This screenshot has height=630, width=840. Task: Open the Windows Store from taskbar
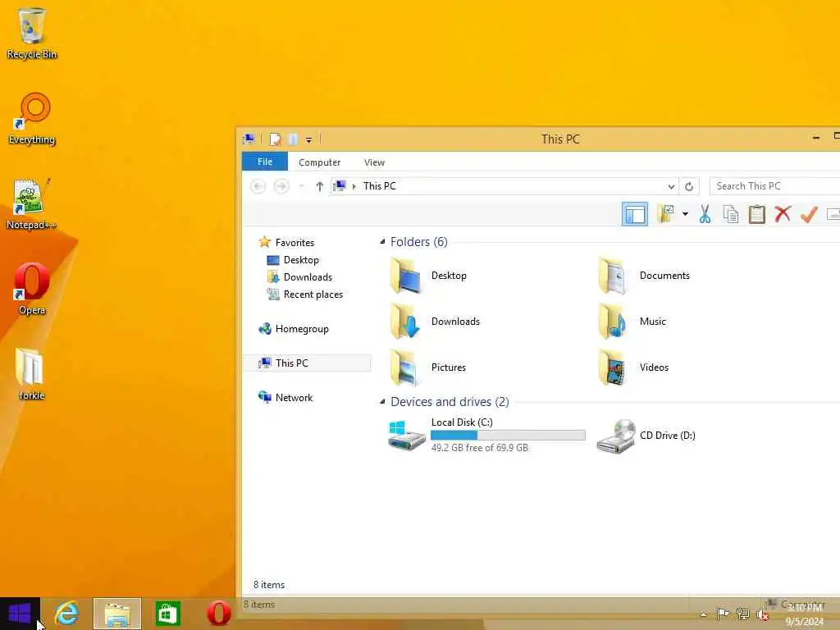click(x=167, y=614)
